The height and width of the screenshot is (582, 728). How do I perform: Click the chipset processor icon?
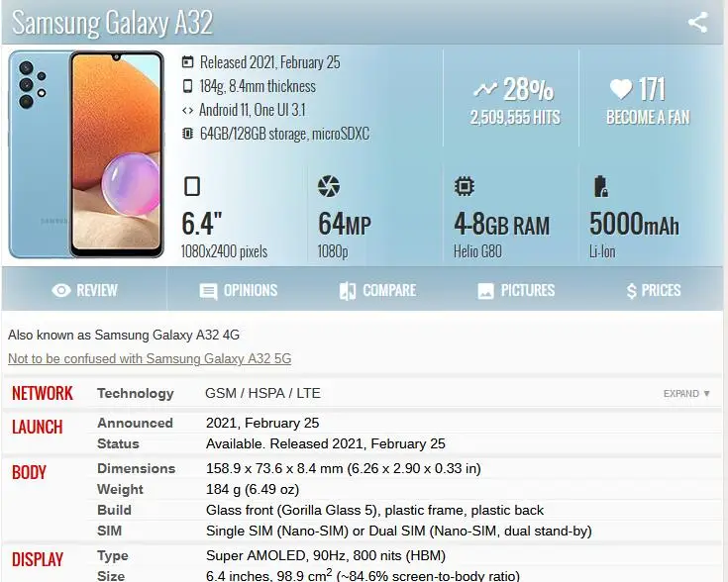pos(465,186)
